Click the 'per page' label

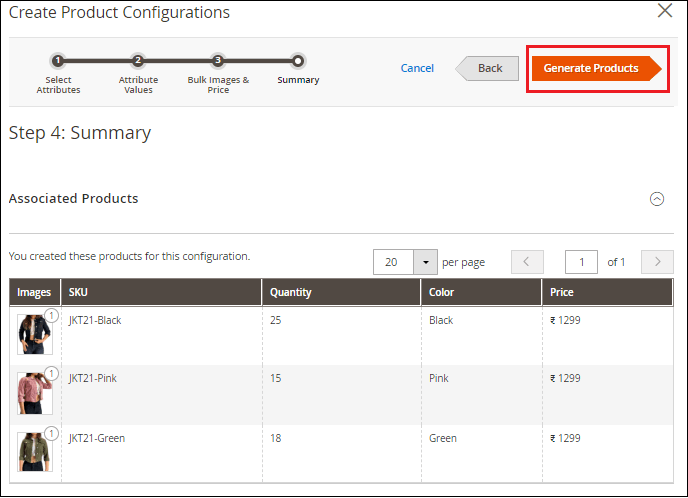(x=463, y=263)
